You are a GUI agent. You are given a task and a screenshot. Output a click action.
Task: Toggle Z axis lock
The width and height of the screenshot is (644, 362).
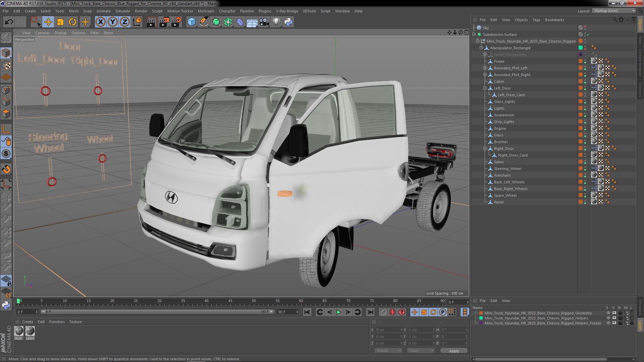coord(125,22)
